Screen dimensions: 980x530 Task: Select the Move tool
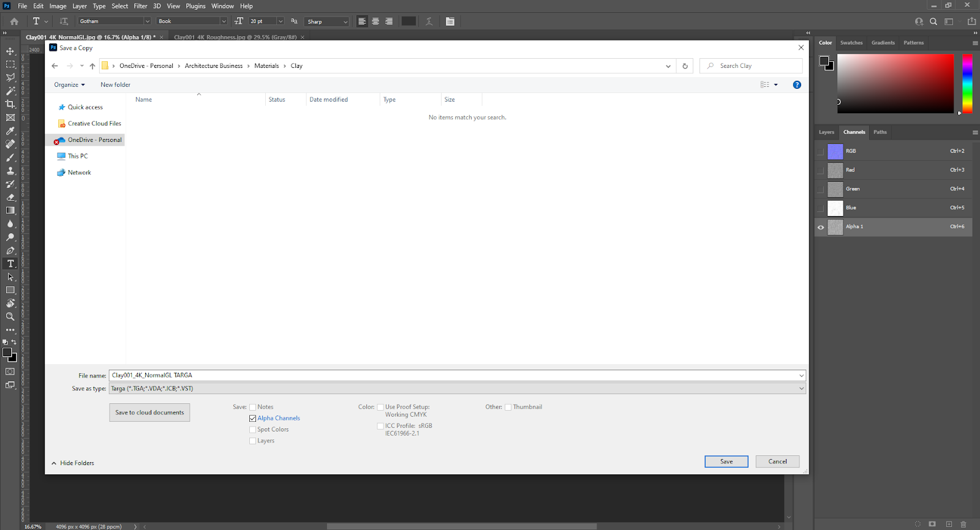pos(10,51)
